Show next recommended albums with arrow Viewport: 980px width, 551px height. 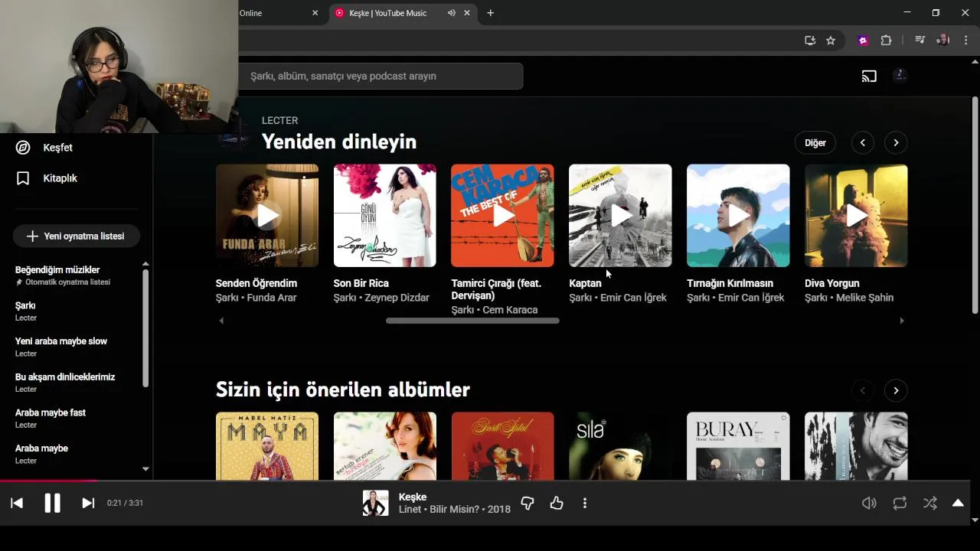point(896,390)
